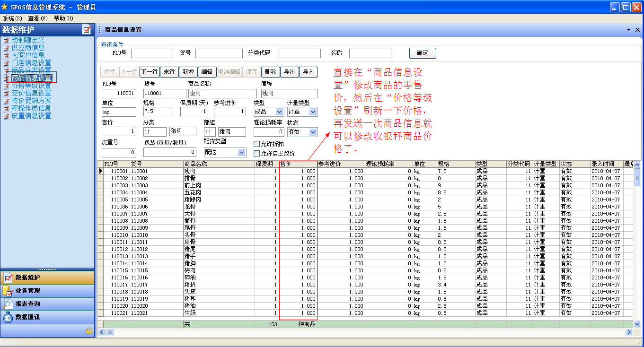This screenshot has width=644, height=347.
Task: Click the 皮重号 input field
Action: [119, 152]
